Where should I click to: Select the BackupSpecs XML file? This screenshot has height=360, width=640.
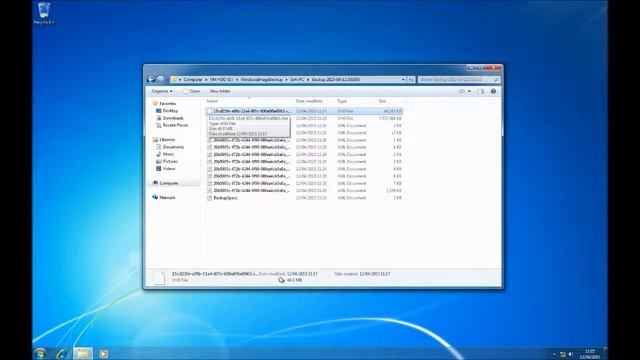[304, 198]
